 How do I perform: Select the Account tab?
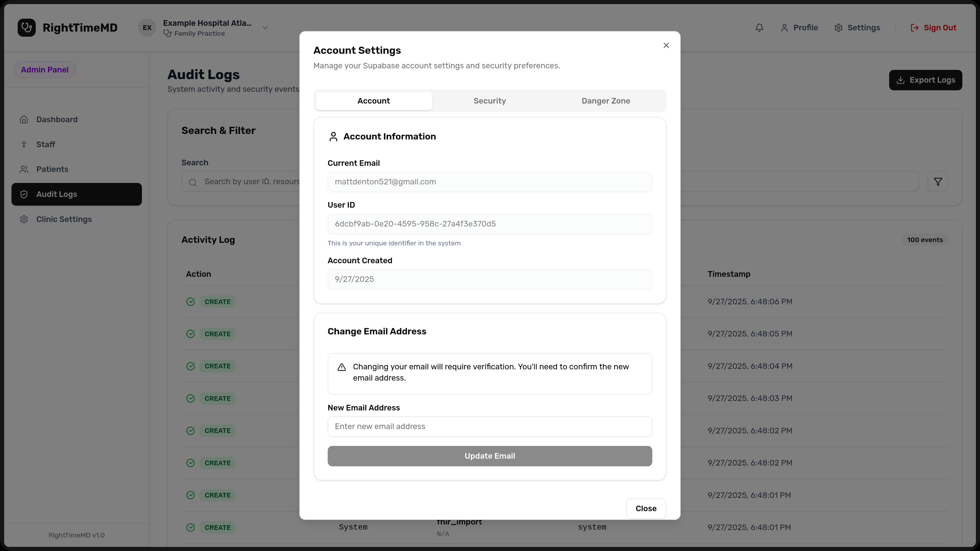pyautogui.click(x=373, y=101)
